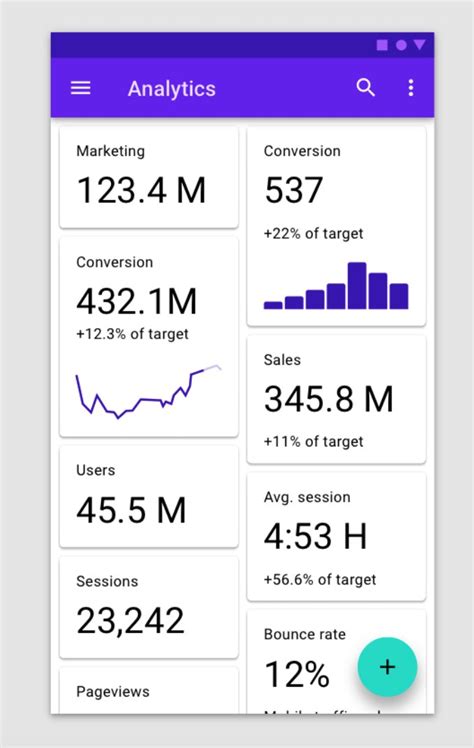Image resolution: width=474 pixels, height=748 pixels.
Task: Open the Marketing 123.4 M card
Action: (149, 177)
